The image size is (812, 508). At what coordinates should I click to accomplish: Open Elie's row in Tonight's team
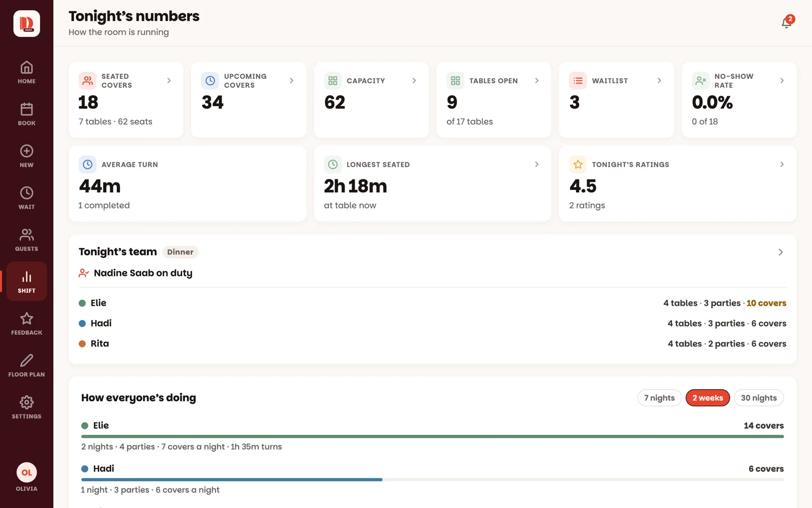coord(432,303)
